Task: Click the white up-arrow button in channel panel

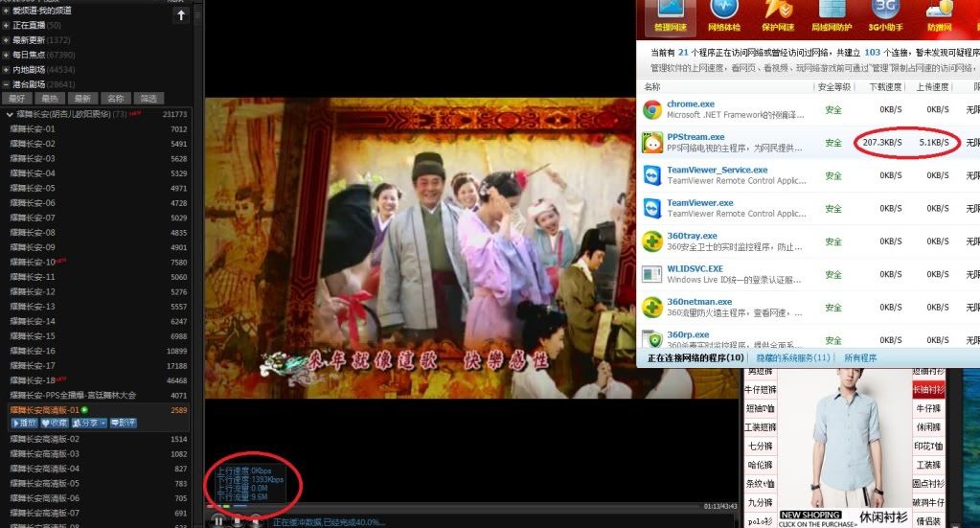Action: coord(181,15)
